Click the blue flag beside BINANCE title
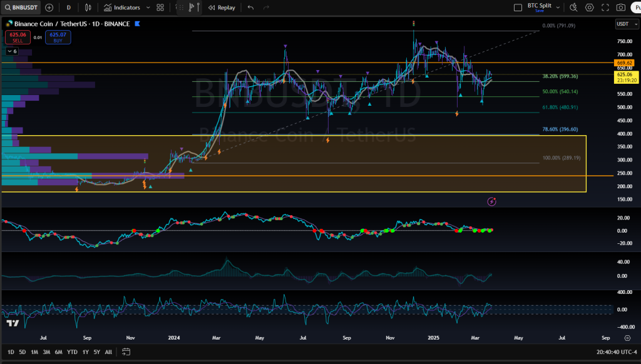This screenshot has height=364, width=641. pos(137,24)
